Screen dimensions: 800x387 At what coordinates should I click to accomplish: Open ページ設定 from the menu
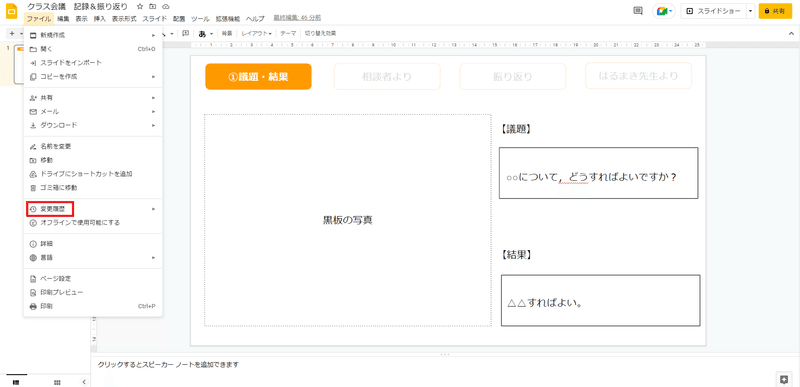click(x=93, y=279)
